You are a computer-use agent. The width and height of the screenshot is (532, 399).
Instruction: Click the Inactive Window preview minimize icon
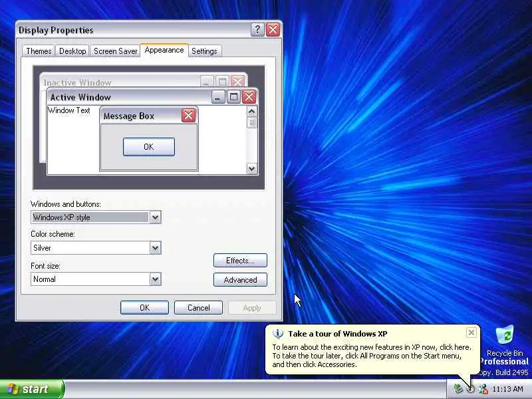coord(207,82)
